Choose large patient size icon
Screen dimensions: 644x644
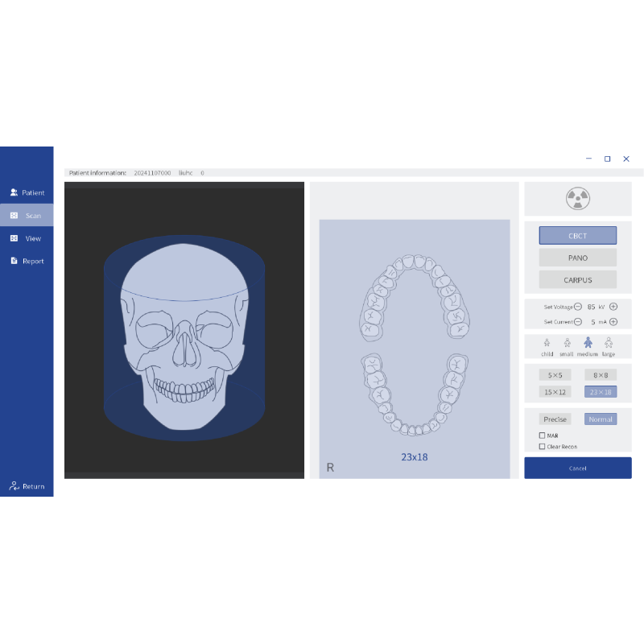coord(609,343)
